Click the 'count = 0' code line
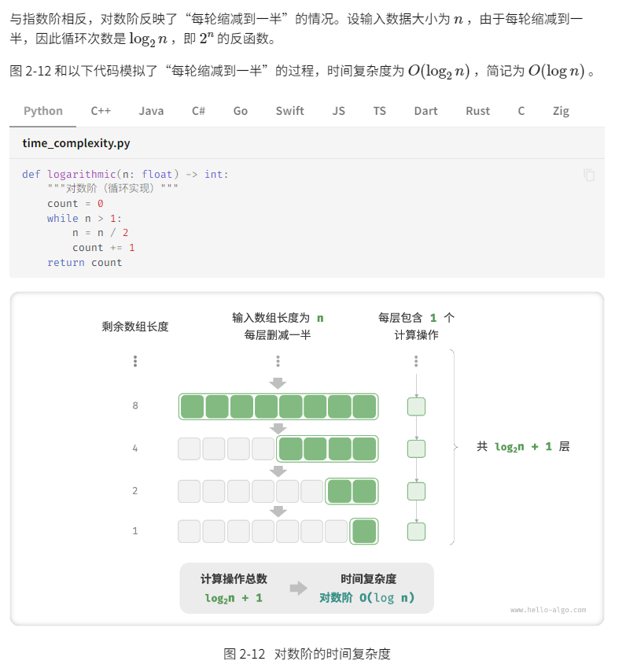The image size is (626, 672). [x=75, y=204]
